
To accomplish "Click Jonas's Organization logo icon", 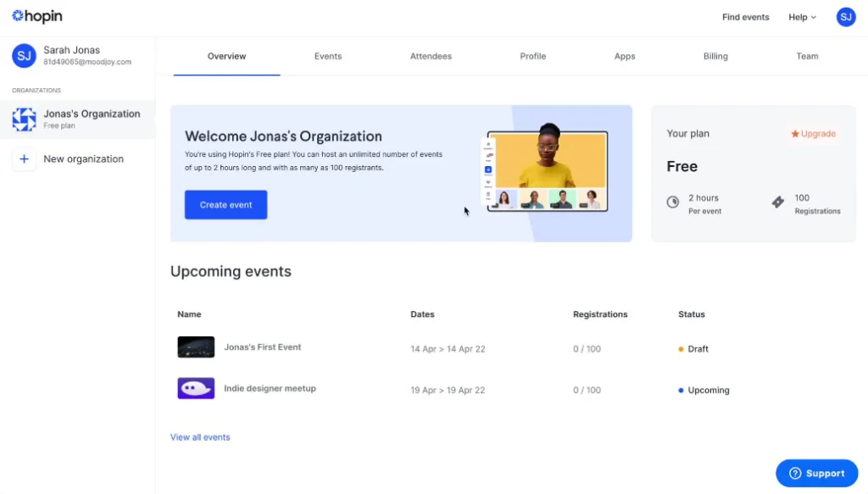I will [x=24, y=119].
